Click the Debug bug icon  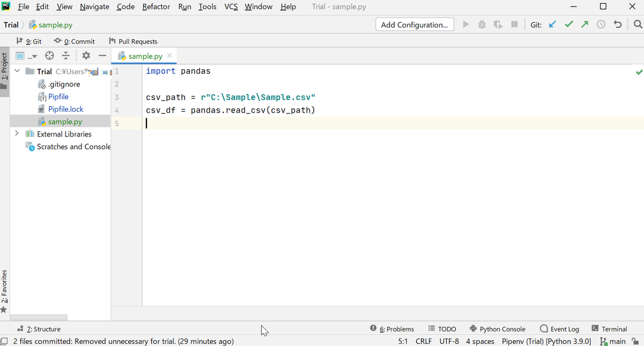[482, 24]
